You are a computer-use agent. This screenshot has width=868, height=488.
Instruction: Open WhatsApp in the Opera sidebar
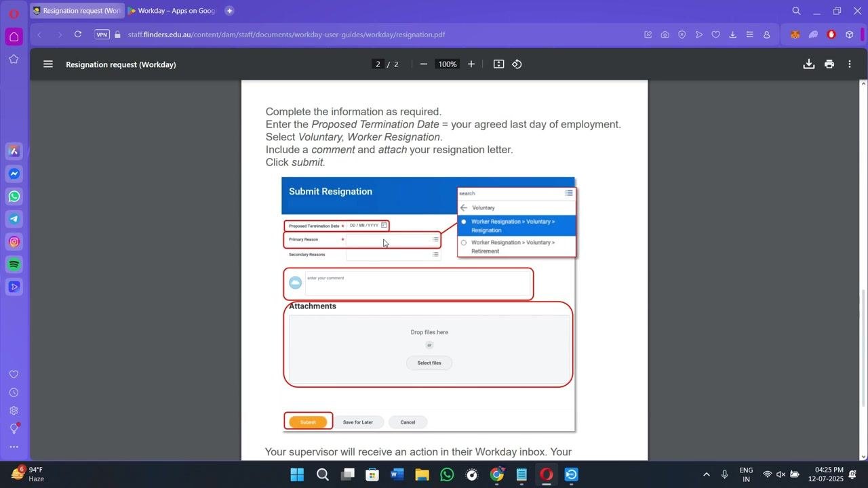(x=14, y=197)
